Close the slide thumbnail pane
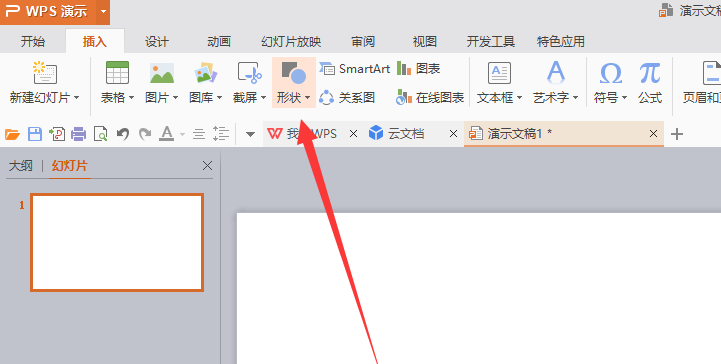 (207, 165)
